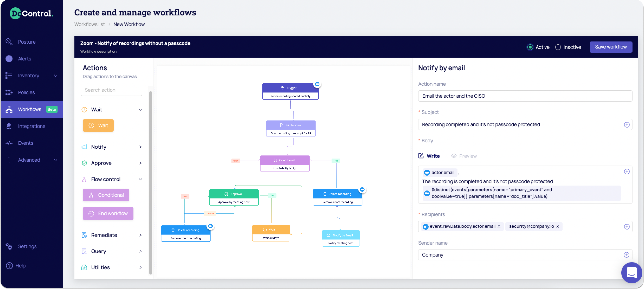
Task: Switch to the Write tab
Action: tap(429, 156)
